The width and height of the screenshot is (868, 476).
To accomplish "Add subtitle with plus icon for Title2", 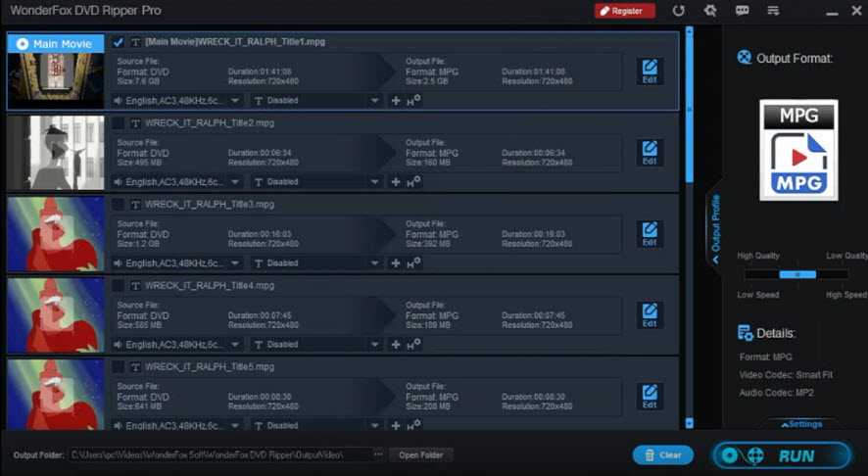I will click(396, 182).
